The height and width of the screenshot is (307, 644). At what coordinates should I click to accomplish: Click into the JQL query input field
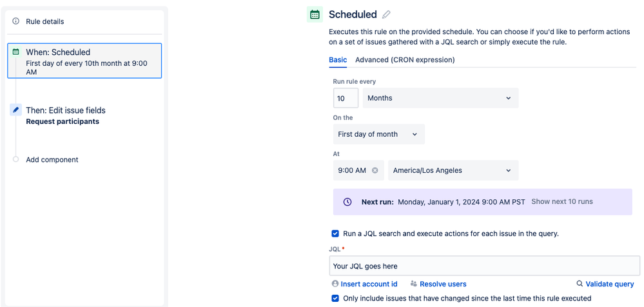pyautogui.click(x=484, y=266)
